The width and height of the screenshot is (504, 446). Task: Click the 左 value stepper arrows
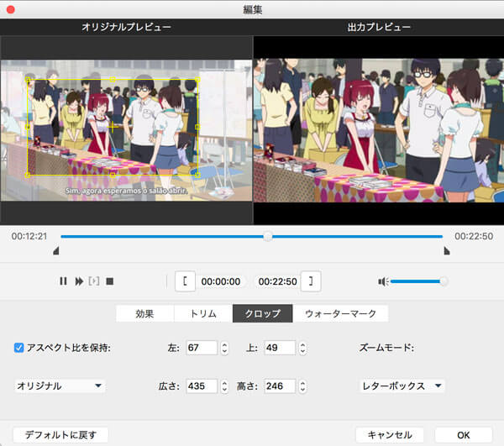click(x=224, y=348)
